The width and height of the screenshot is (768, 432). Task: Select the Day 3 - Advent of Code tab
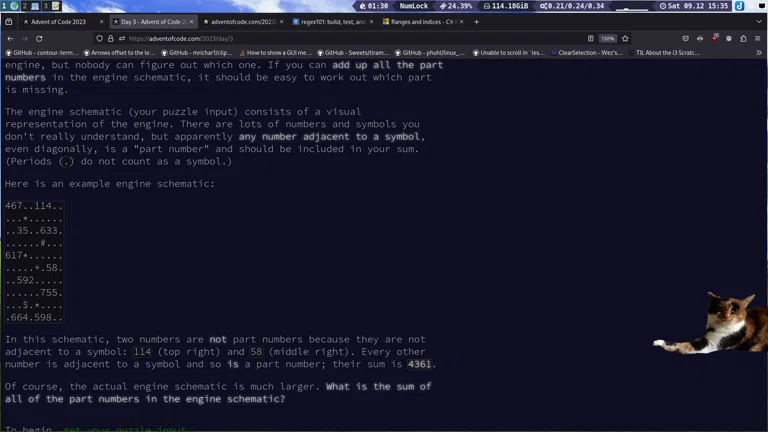[x=153, y=22]
